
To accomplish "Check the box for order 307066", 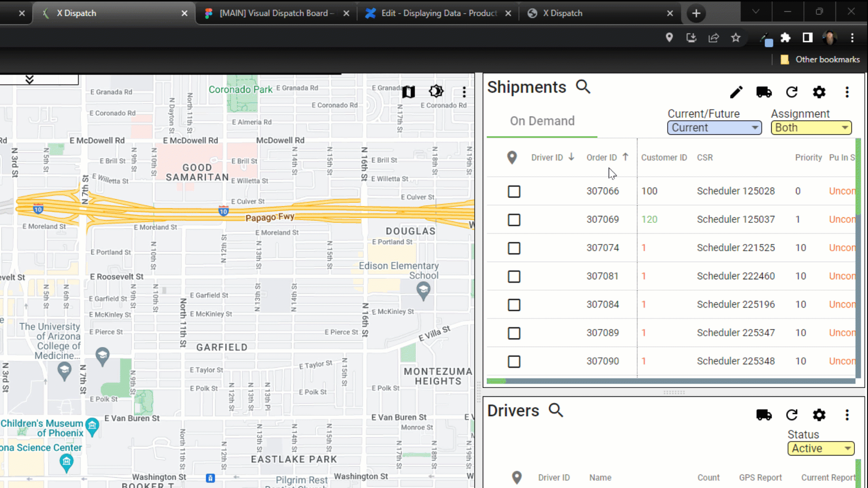I will 514,192.
